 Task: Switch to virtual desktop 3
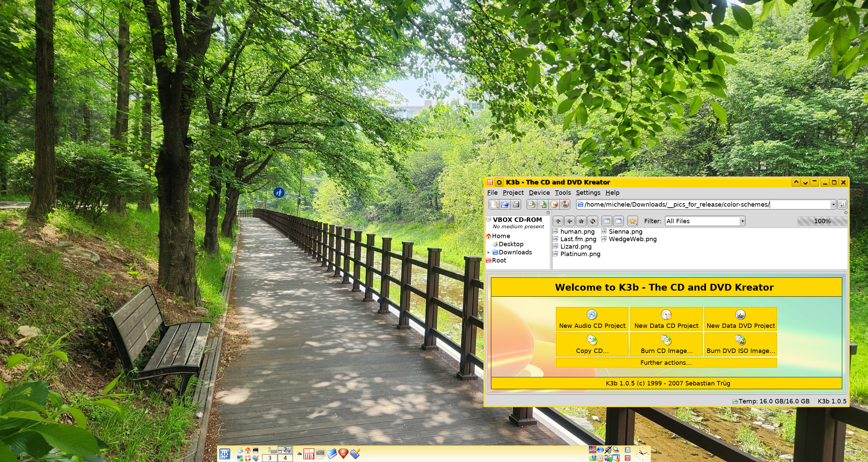click(270, 458)
